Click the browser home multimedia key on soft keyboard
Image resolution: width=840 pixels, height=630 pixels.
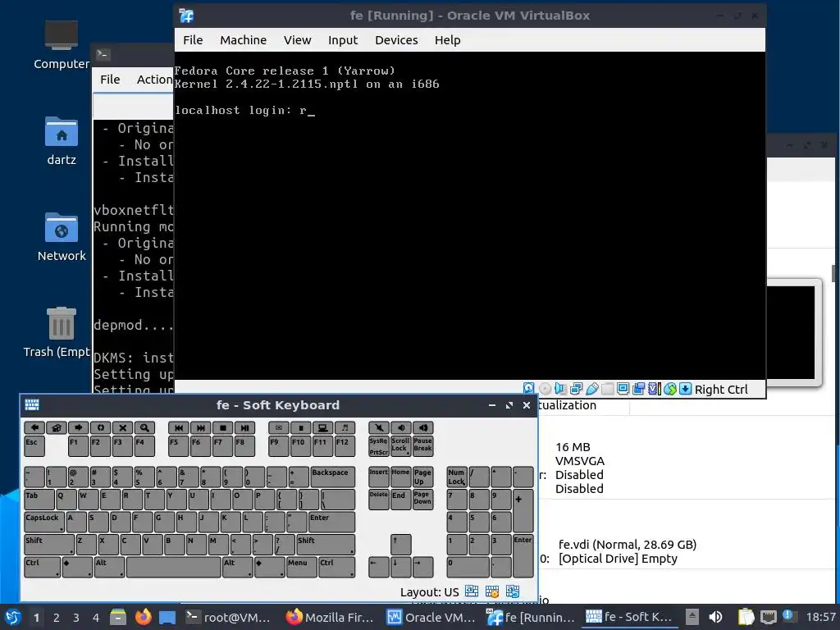57,427
